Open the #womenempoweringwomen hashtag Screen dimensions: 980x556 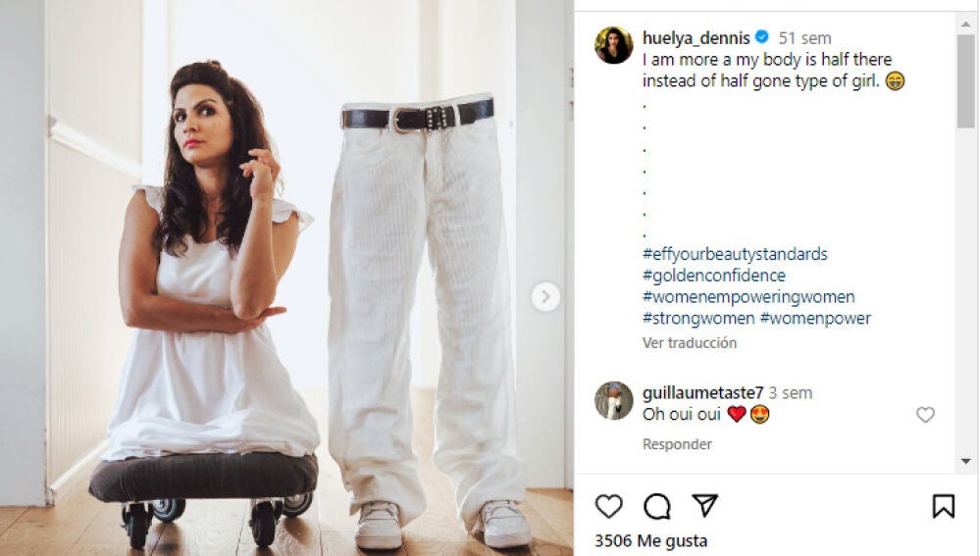pyautogui.click(x=748, y=297)
